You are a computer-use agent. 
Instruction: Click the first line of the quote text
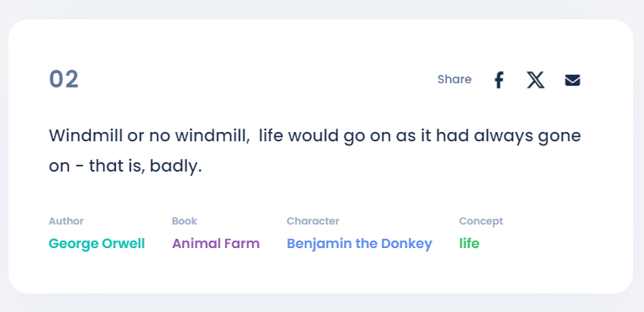pos(315,136)
